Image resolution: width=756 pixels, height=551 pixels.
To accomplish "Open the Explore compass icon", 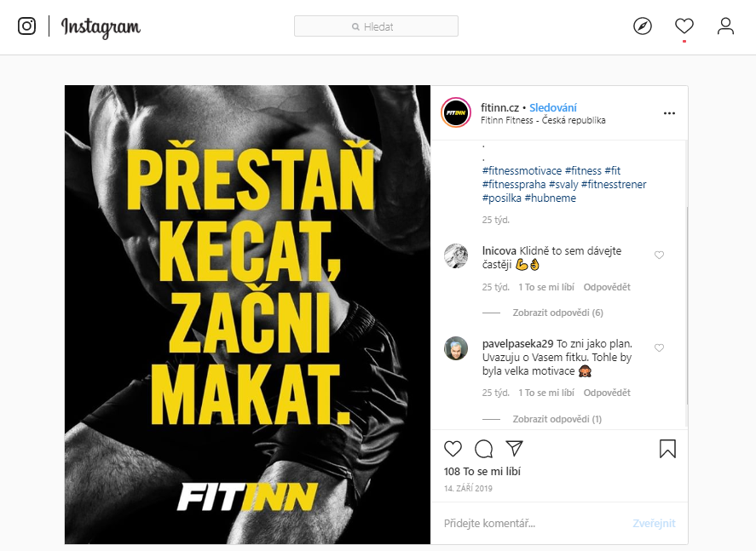I will tap(642, 26).
